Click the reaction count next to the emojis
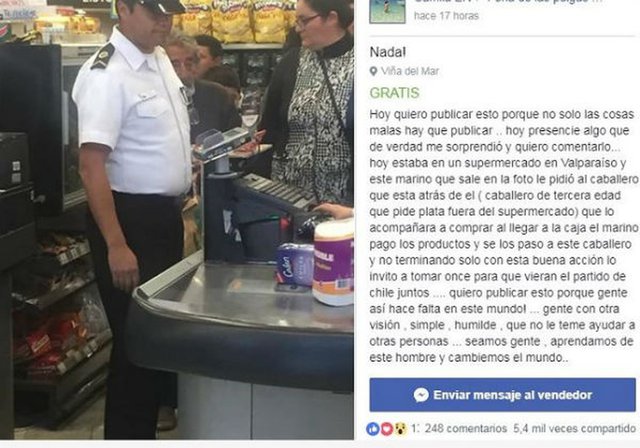Screen dimensions: 640x448 point(414,428)
